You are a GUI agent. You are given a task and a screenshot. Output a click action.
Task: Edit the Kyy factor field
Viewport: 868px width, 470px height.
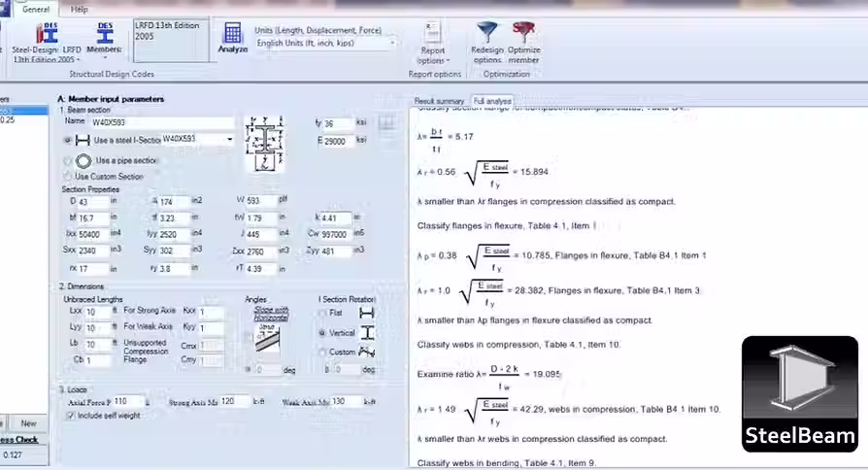(x=211, y=327)
